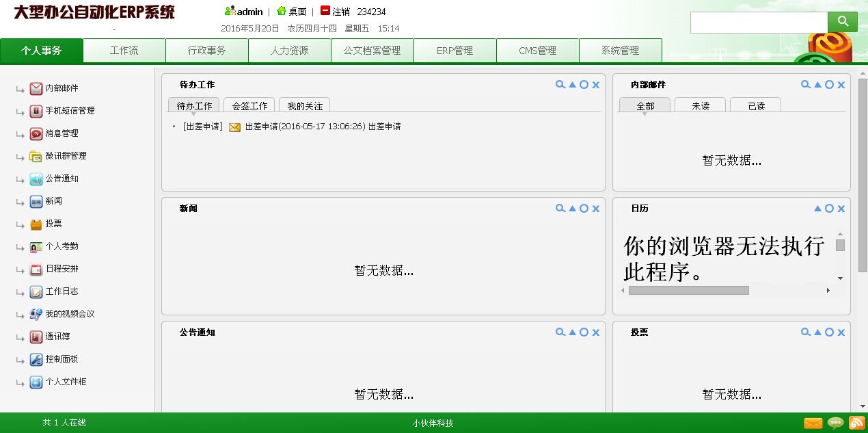Click the magnifier icon on 待办工作 panel
This screenshot has width=868, height=433.
coord(560,84)
